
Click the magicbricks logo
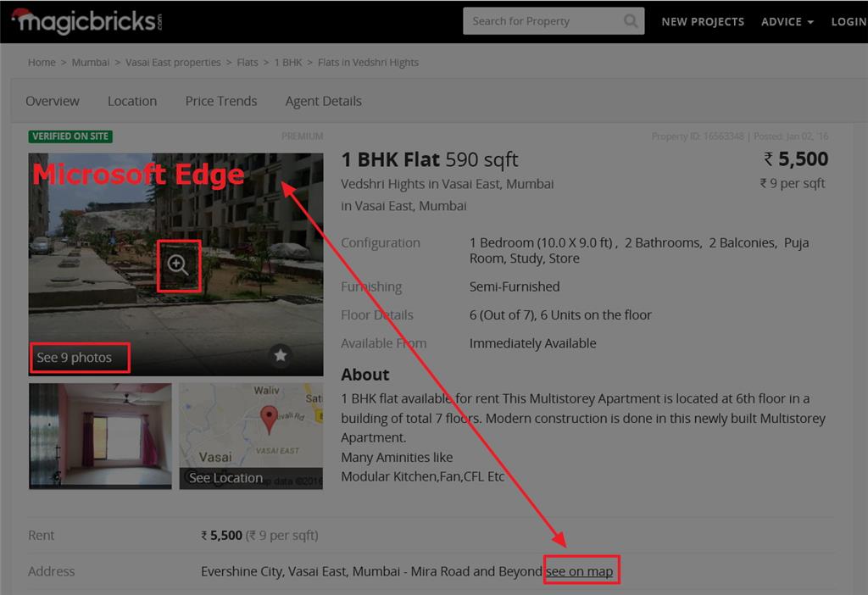click(87, 21)
